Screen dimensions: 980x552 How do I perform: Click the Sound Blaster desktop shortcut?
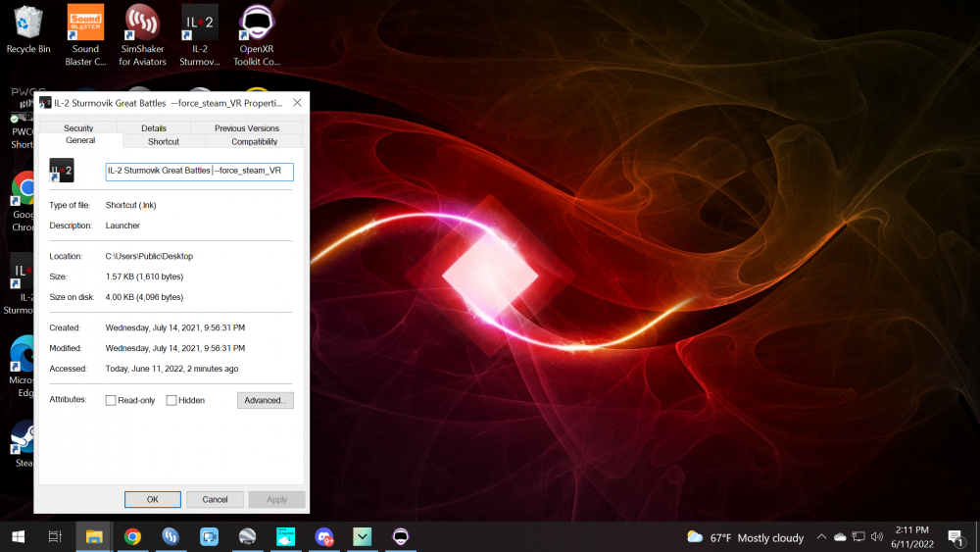pyautogui.click(x=85, y=24)
